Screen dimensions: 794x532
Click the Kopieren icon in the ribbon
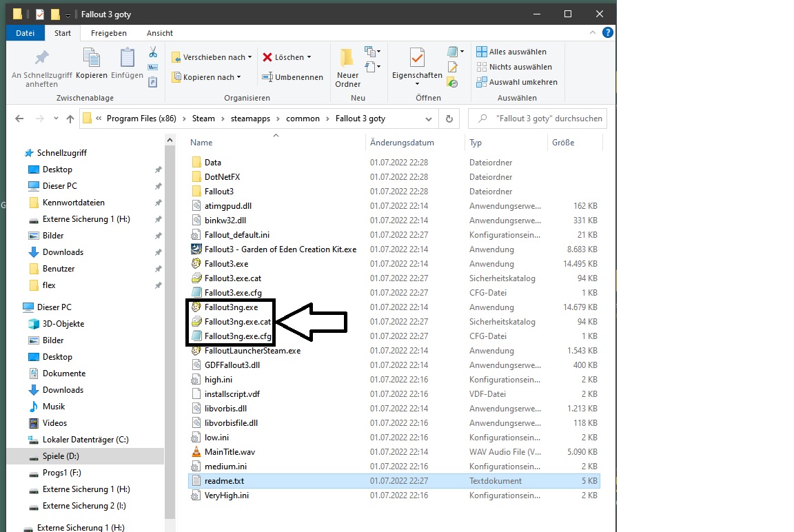coord(92,59)
